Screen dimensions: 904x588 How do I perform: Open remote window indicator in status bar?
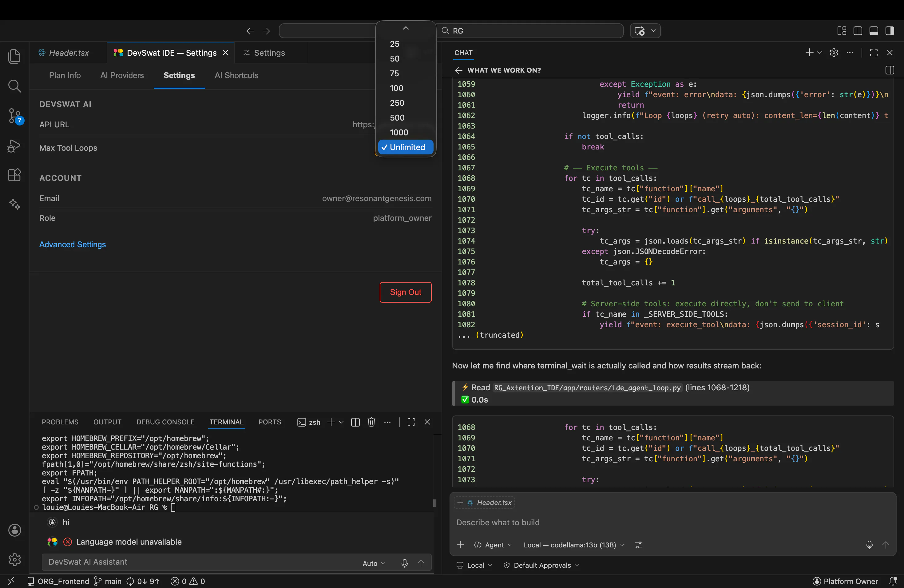coord(11,581)
